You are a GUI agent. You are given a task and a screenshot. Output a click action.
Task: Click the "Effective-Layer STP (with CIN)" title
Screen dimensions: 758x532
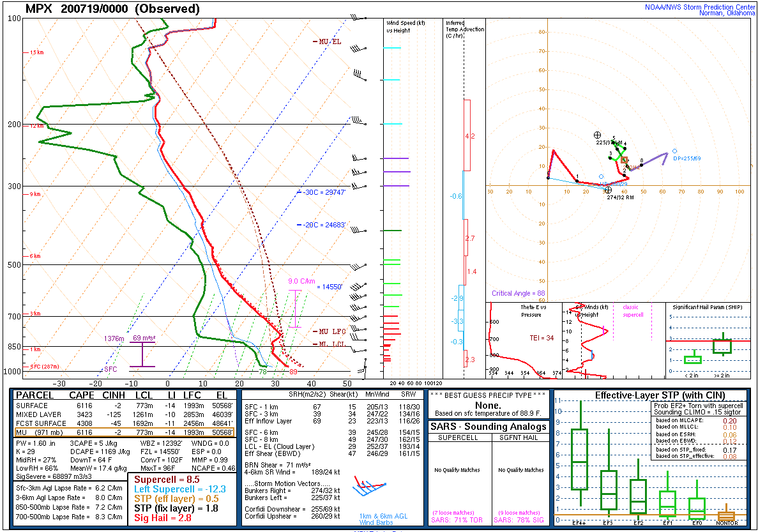660,395
